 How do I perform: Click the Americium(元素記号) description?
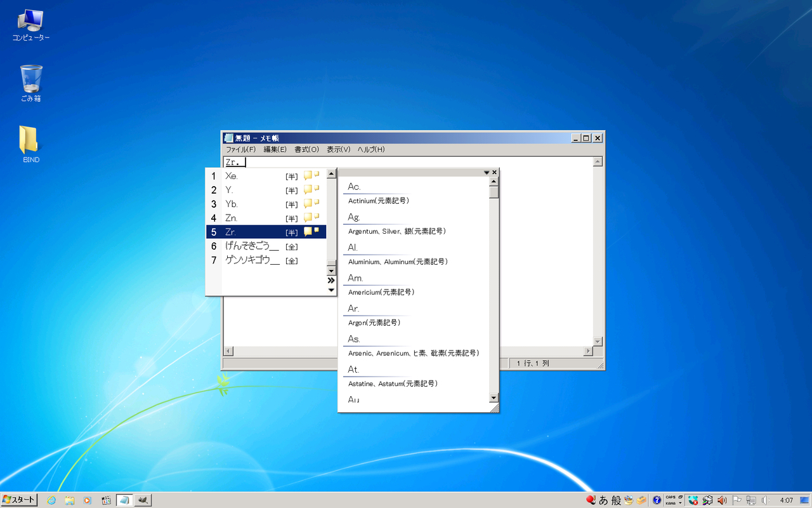381,292
